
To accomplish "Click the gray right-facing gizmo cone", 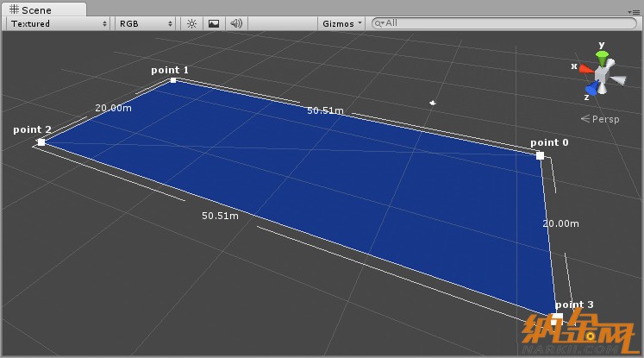I will click(x=618, y=79).
